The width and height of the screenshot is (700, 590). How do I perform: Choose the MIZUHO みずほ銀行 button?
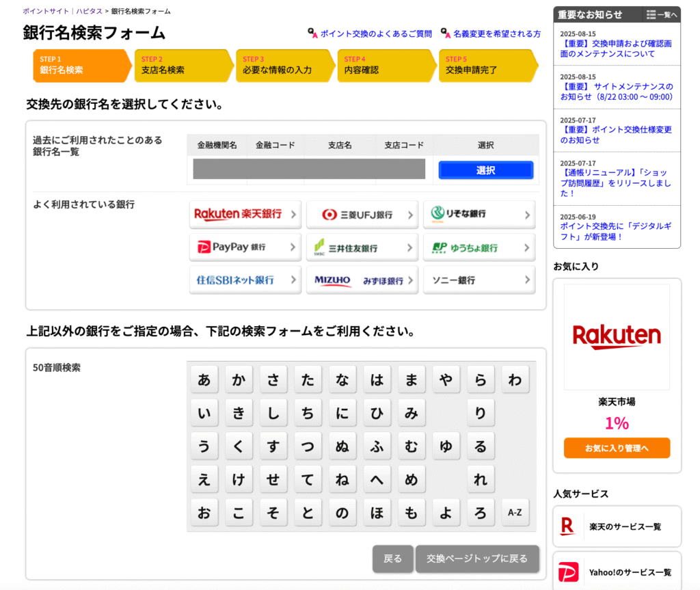click(x=362, y=280)
